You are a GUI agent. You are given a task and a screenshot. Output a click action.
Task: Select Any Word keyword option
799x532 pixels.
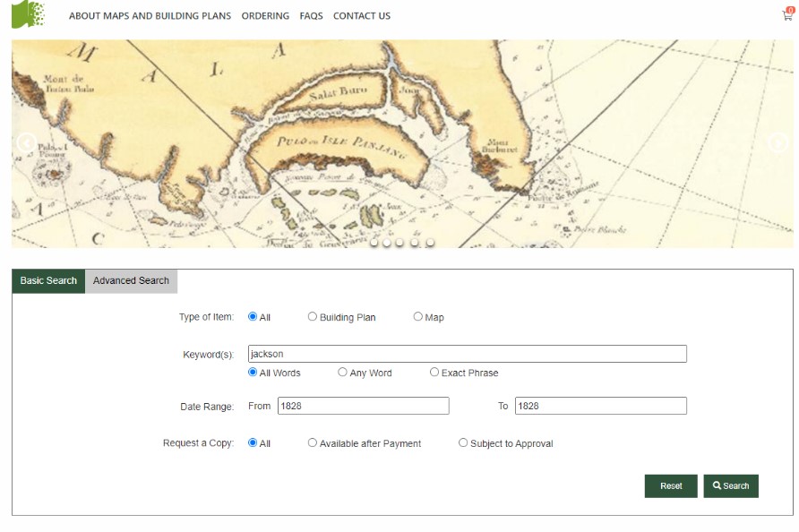point(342,372)
